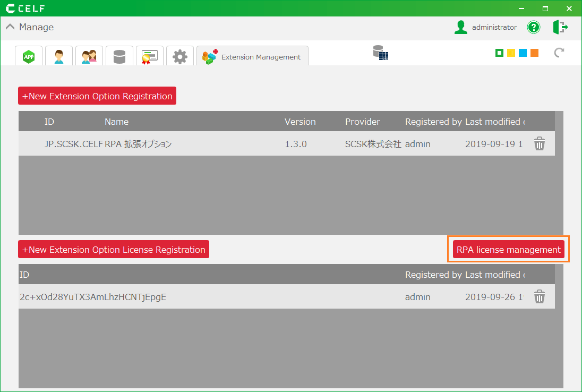Click New Extension Option License Registration button

[x=114, y=250]
